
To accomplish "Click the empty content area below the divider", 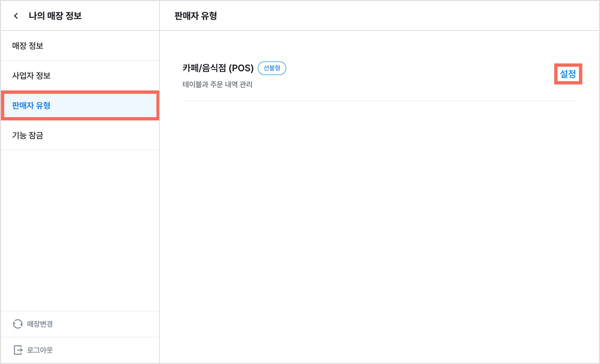I will point(379,231).
